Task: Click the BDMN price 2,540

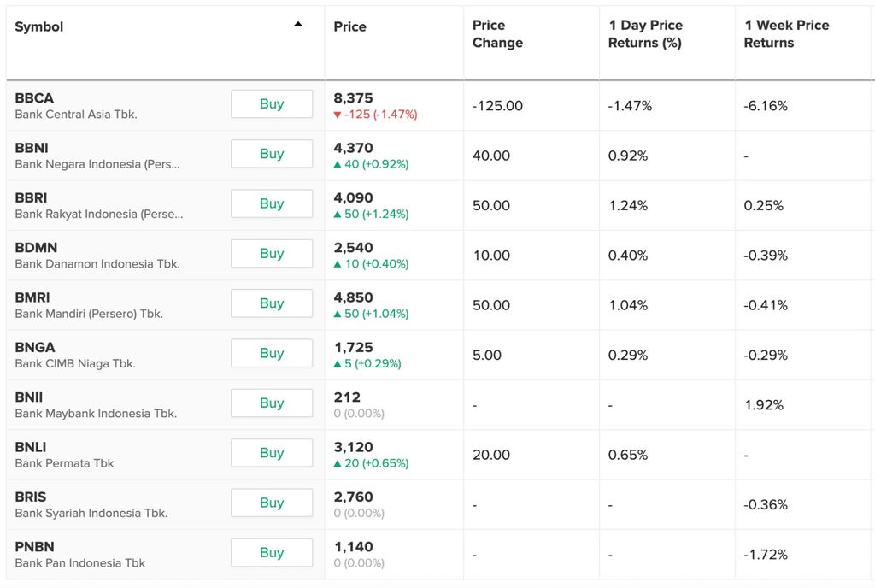Action: tap(353, 248)
